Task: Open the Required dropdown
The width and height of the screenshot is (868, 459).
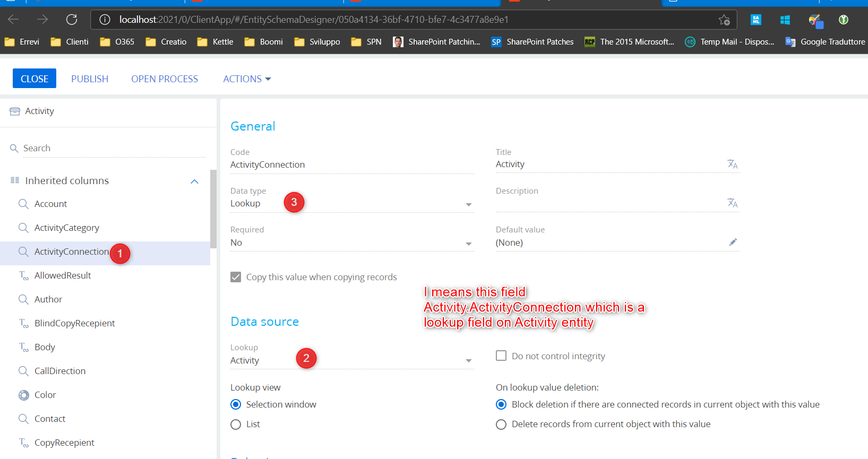Action: pyautogui.click(x=352, y=243)
